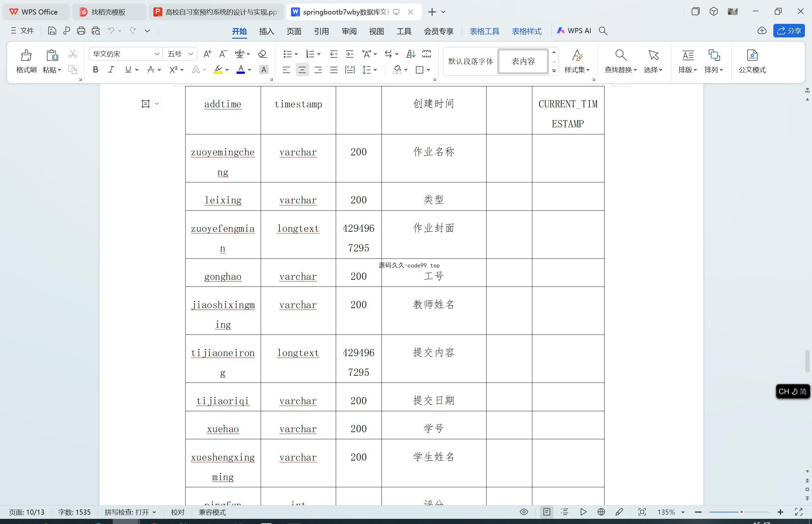The image size is (812, 524).
Task: Click the Clear Formatting eraser icon
Action: pyautogui.click(x=262, y=54)
